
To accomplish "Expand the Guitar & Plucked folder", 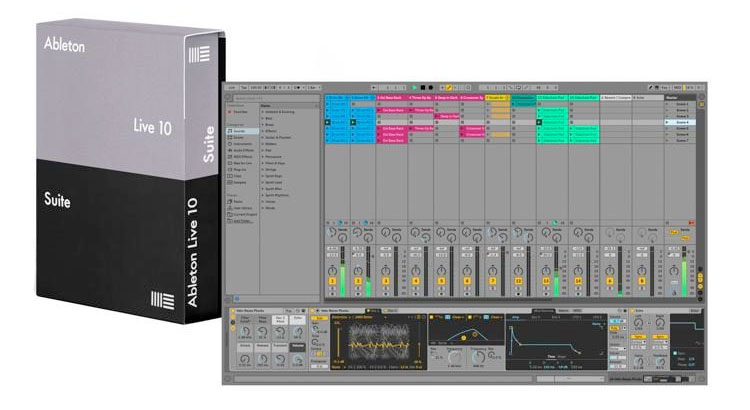I will [x=263, y=137].
